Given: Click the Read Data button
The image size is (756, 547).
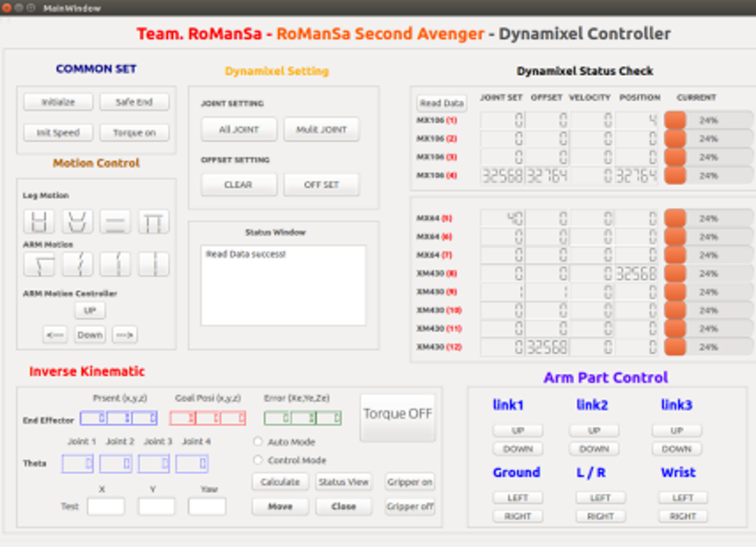Looking at the screenshot, I should 441,103.
